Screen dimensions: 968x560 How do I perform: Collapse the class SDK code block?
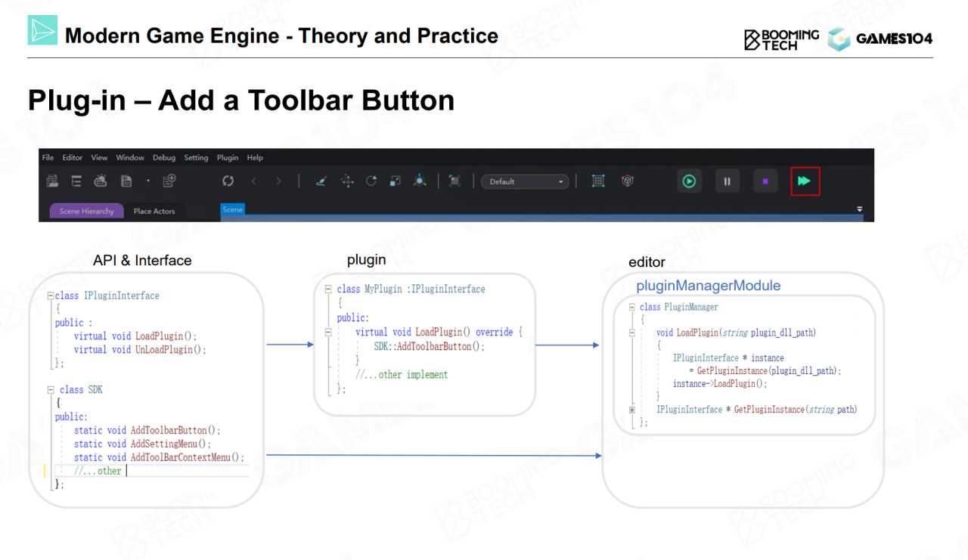(x=51, y=390)
